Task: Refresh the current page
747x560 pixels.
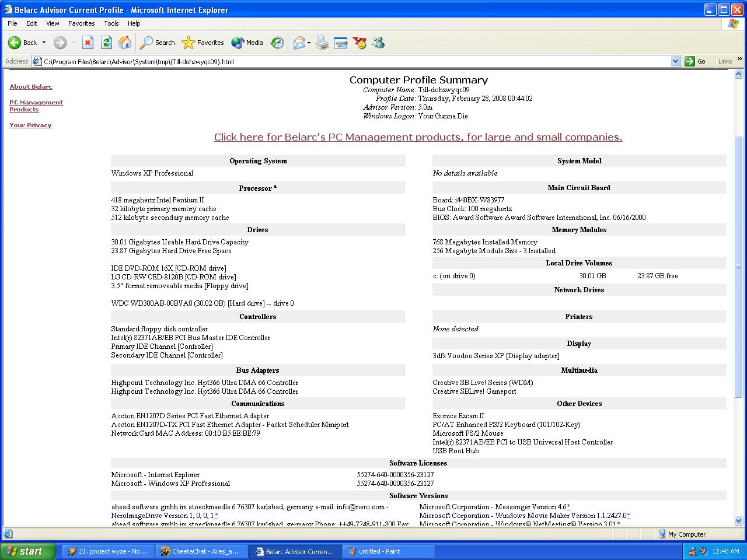Action: pyautogui.click(x=106, y=43)
